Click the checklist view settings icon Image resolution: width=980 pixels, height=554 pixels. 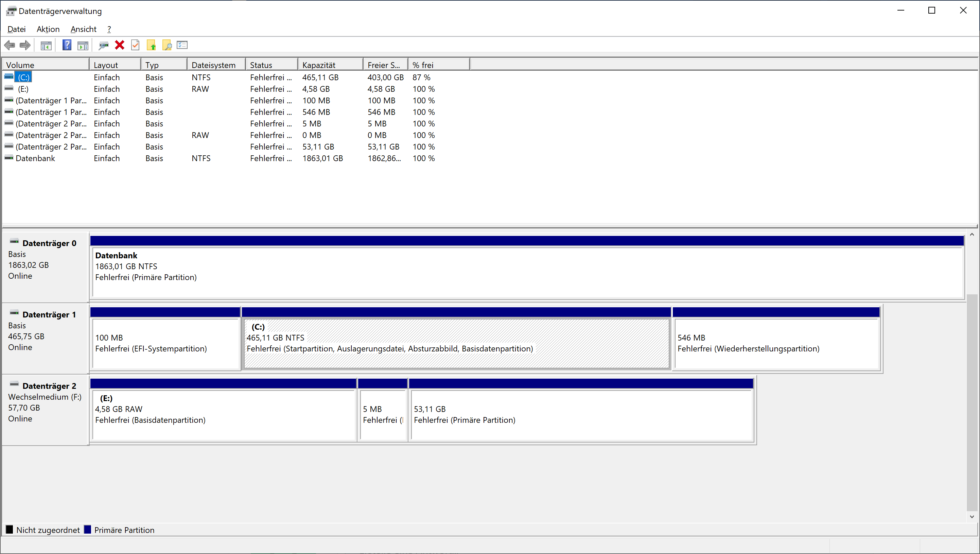pyautogui.click(x=182, y=45)
